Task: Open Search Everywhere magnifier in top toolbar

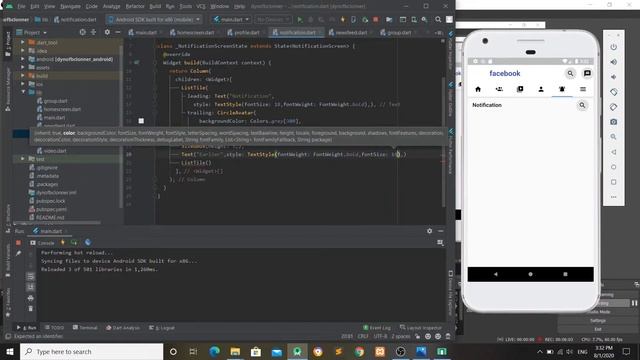Action: click(438, 20)
